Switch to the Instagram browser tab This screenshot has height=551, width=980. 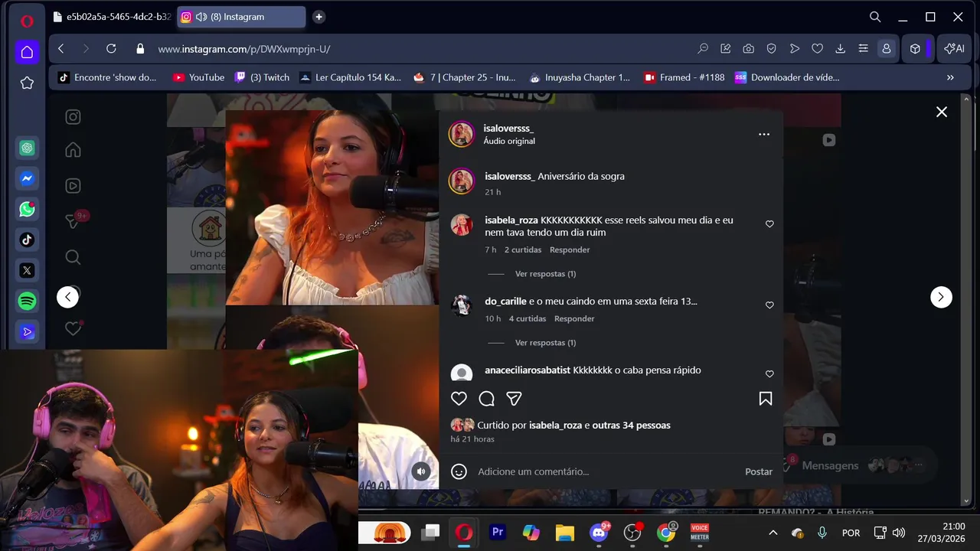click(241, 17)
